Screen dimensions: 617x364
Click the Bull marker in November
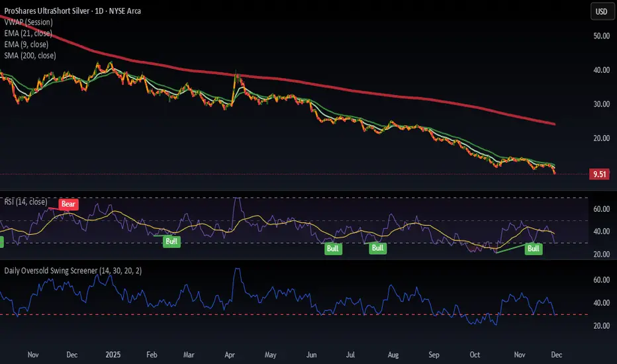pos(534,249)
